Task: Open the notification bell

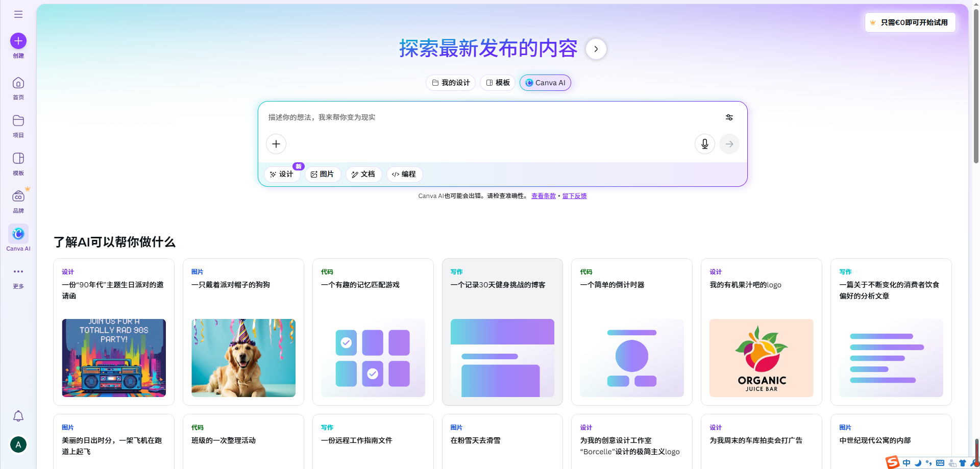Action: click(x=18, y=416)
